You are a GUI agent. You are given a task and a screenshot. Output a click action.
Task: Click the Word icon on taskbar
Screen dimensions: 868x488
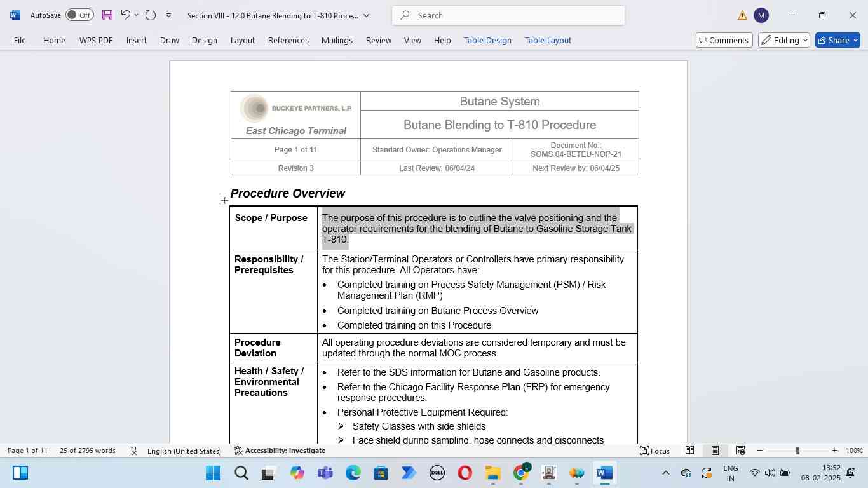605,473
